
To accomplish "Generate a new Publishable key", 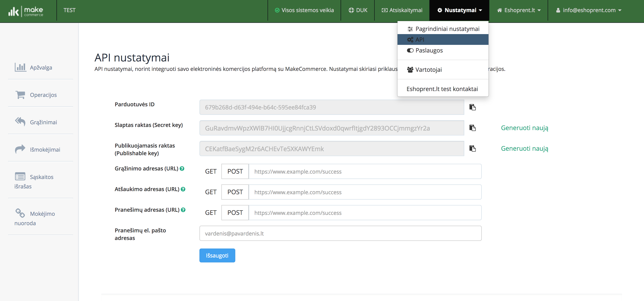I will tap(524, 148).
